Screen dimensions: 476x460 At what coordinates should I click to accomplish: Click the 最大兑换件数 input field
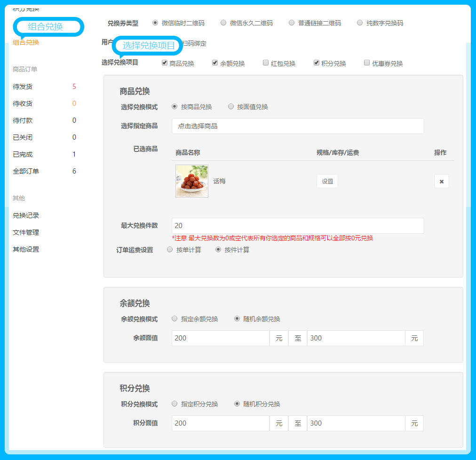pyautogui.click(x=298, y=226)
